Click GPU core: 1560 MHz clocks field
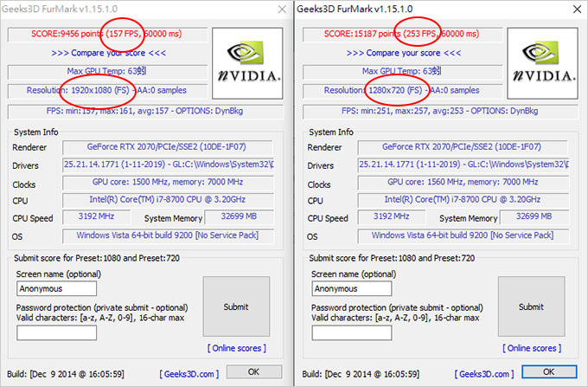This screenshot has width=588, height=387. point(463,183)
